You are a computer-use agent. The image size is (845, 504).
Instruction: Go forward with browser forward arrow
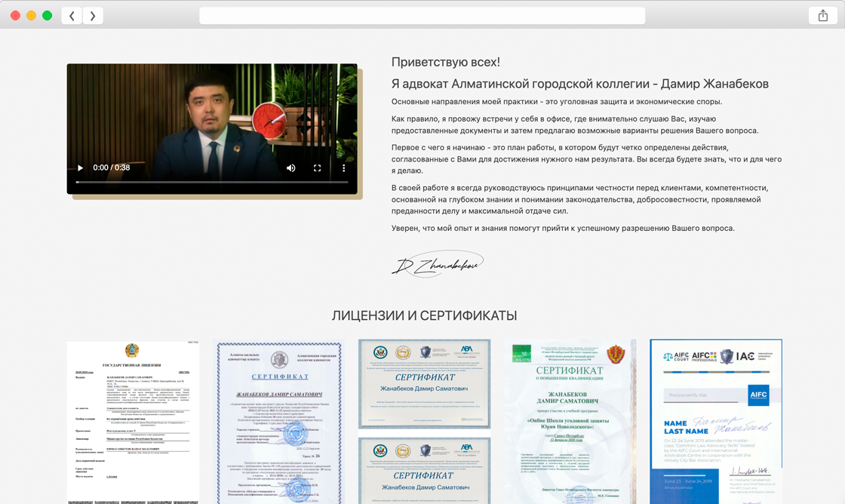click(x=93, y=16)
